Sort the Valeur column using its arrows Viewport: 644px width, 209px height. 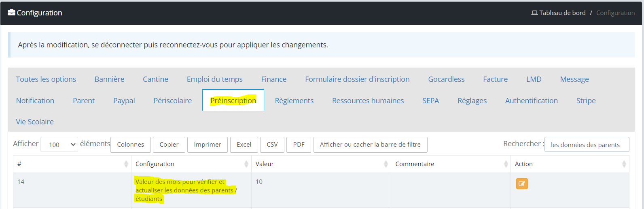point(386,164)
